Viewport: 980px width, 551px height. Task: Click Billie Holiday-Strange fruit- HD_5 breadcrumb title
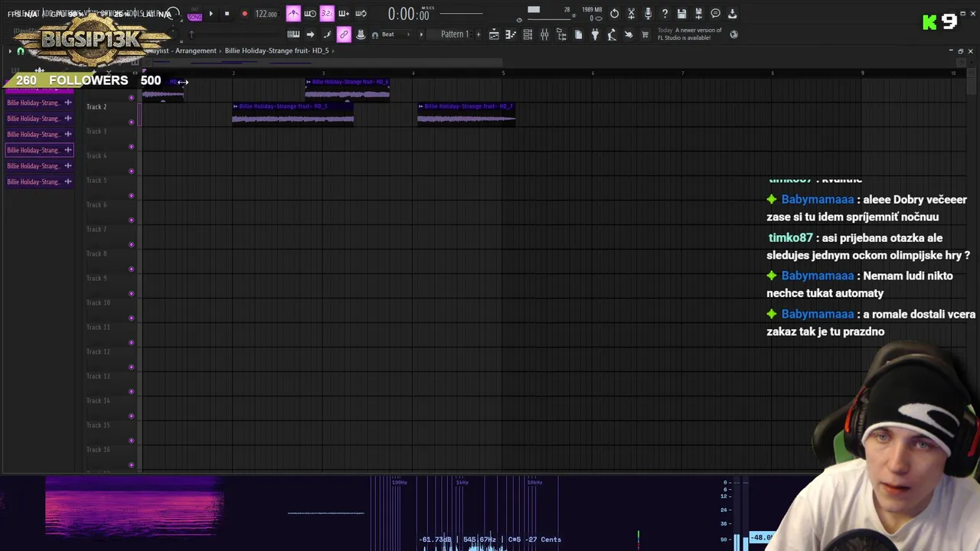pyautogui.click(x=276, y=51)
